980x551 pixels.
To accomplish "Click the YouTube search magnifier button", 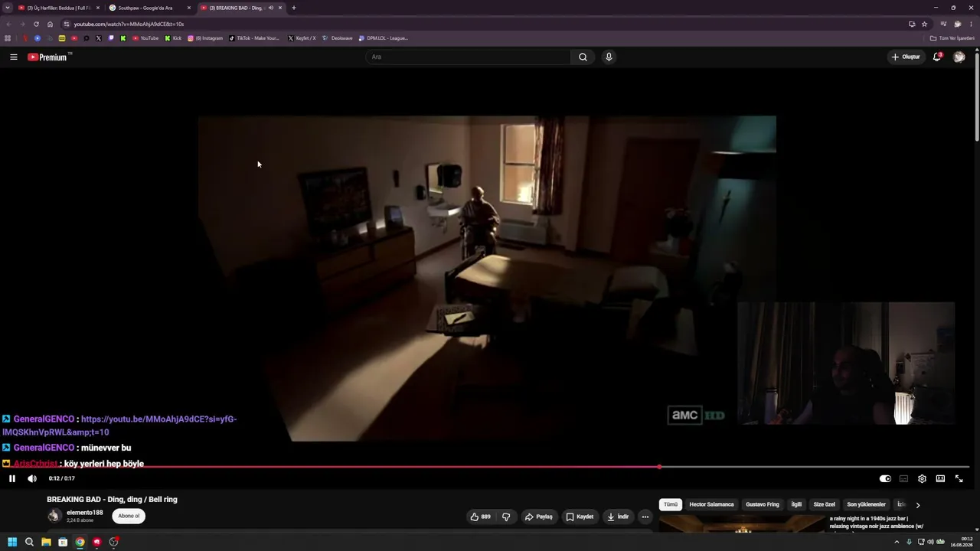I will point(583,57).
